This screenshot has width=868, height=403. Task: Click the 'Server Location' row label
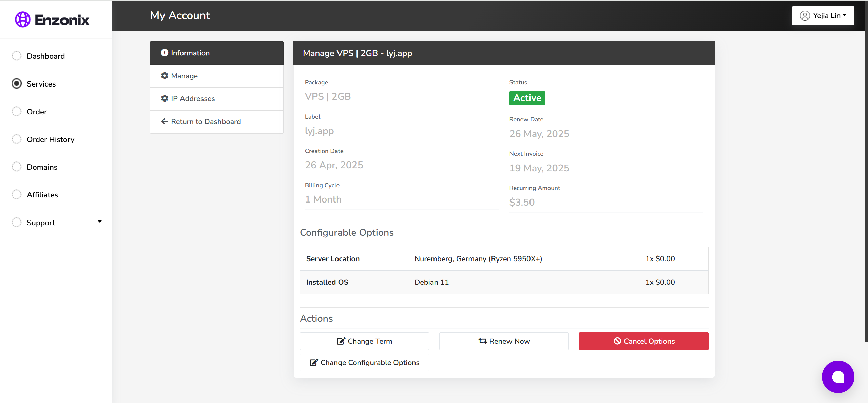coord(333,259)
